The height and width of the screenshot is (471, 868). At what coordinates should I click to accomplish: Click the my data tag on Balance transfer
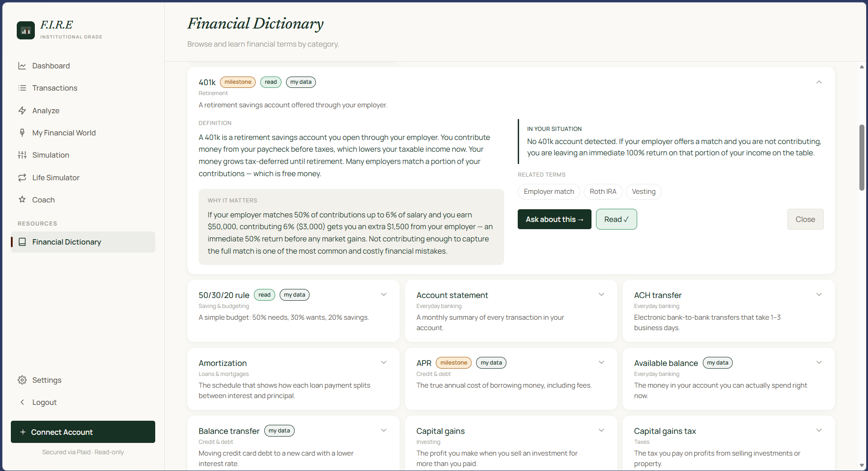point(279,431)
